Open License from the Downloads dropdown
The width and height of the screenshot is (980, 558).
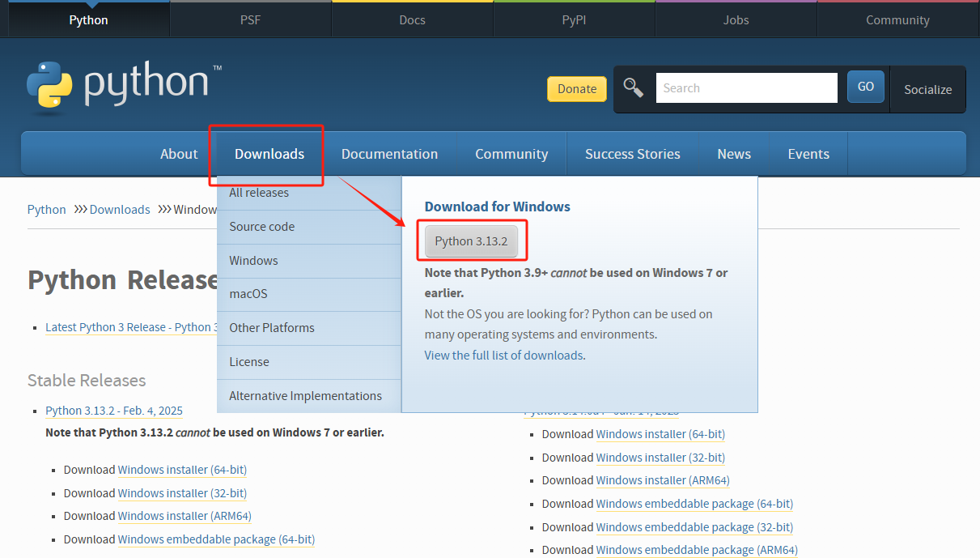click(x=309, y=362)
